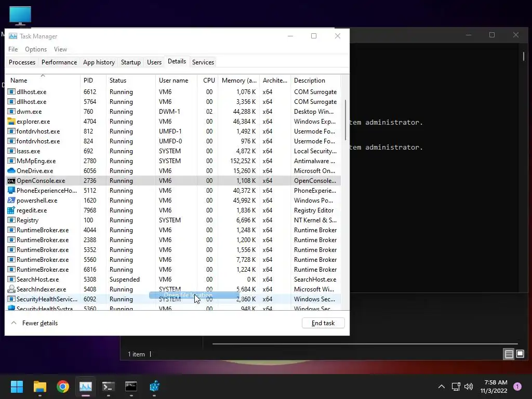
Task: Sort by the Architecture column header
Action: pos(275,81)
